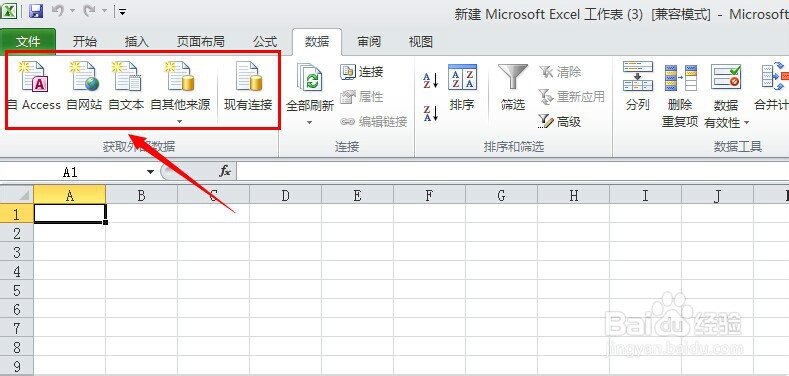Select the Data (数据) tab
Image resolution: width=789 pixels, height=376 pixels.
click(x=317, y=42)
